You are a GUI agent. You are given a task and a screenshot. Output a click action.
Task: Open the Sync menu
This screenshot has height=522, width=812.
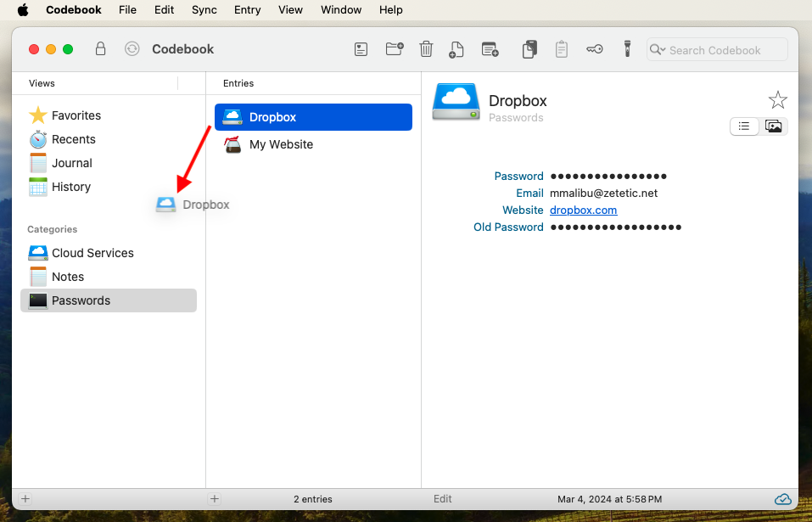204,10
